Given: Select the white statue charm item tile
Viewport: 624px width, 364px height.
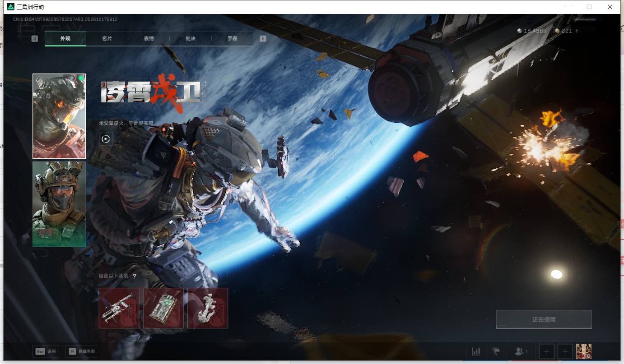Looking at the screenshot, I should tap(208, 308).
